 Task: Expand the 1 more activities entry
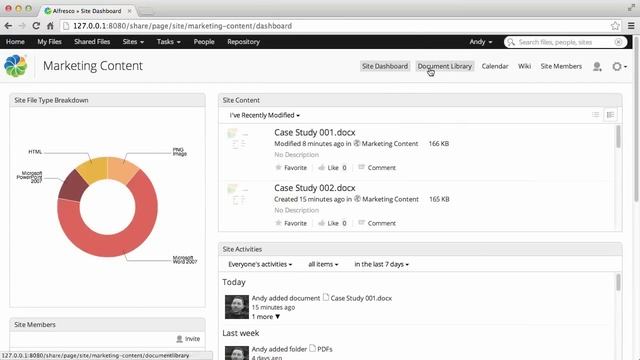(266, 316)
